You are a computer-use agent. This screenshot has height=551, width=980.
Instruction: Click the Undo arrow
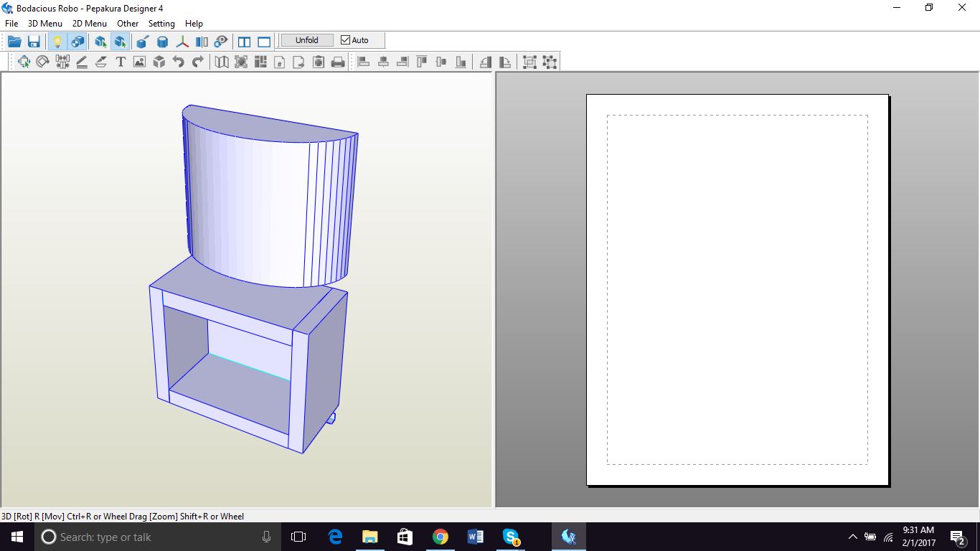pyautogui.click(x=179, y=62)
